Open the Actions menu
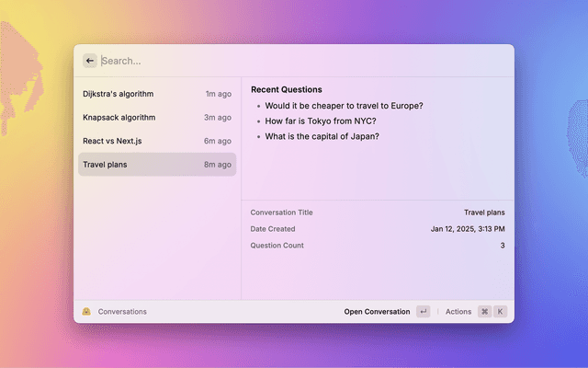The height and width of the screenshot is (368, 588). pyautogui.click(x=458, y=312)
